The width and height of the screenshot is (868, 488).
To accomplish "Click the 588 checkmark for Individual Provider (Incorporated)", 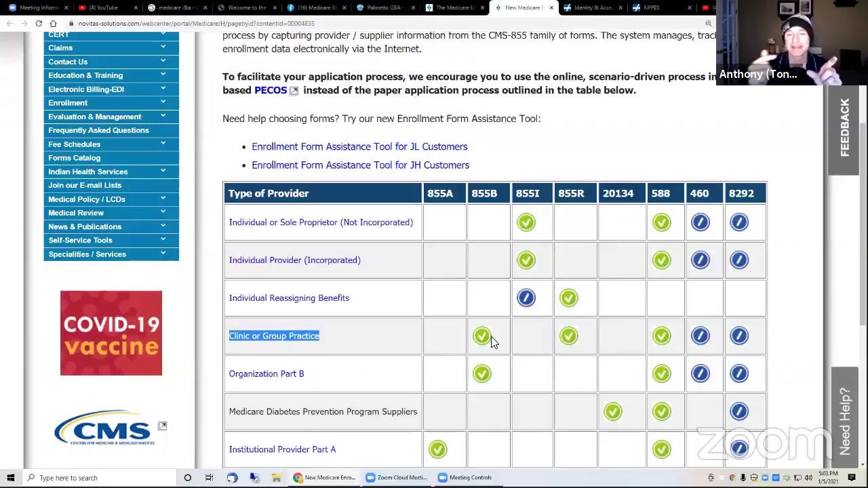I will 661,260.
